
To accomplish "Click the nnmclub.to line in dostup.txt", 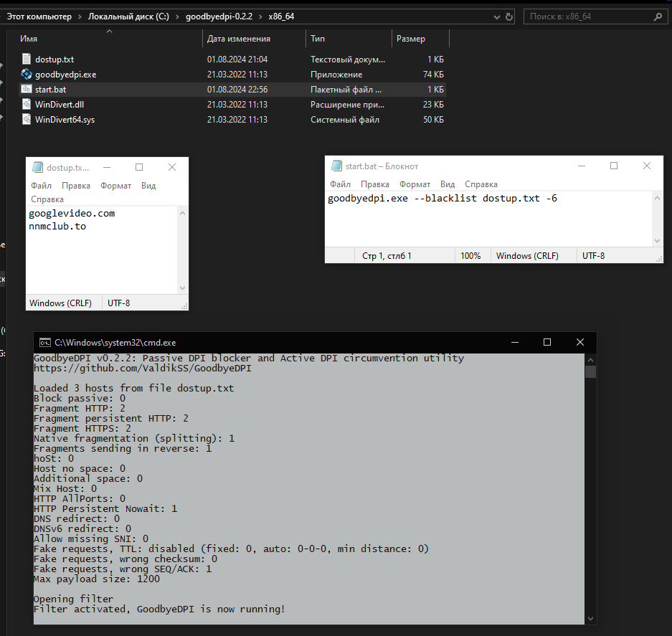I will coord(57,227).
